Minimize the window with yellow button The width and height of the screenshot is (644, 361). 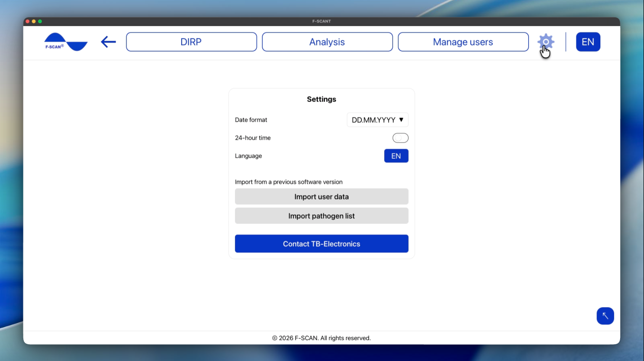tap(34, 21)
